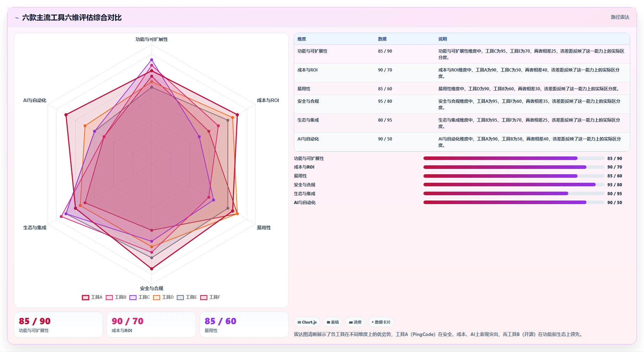Toggle 工具F series in the radar legend
Viewport: 644px width, 352px height.
pyautogui.click(x=210, y=297)
